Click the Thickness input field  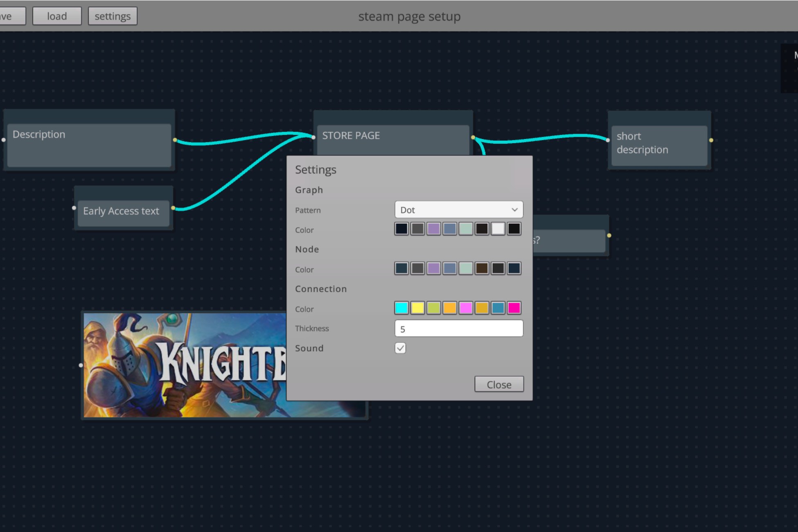coord(458,328)
